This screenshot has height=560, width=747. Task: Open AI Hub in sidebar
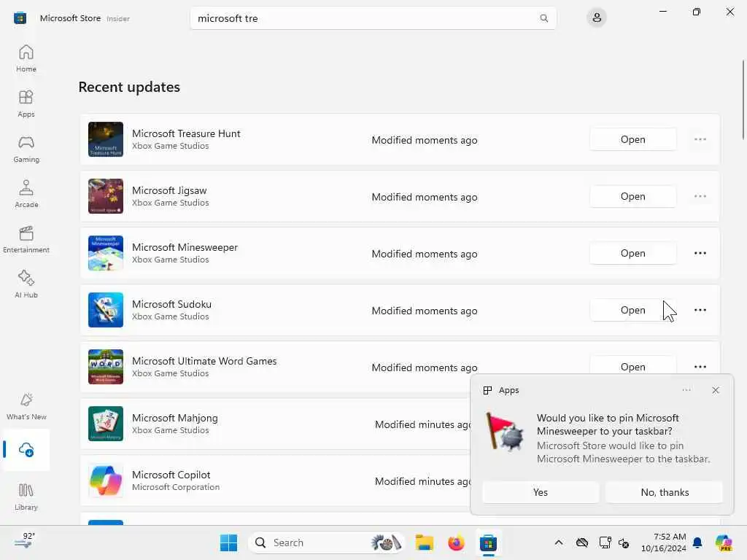pos(26,284)
